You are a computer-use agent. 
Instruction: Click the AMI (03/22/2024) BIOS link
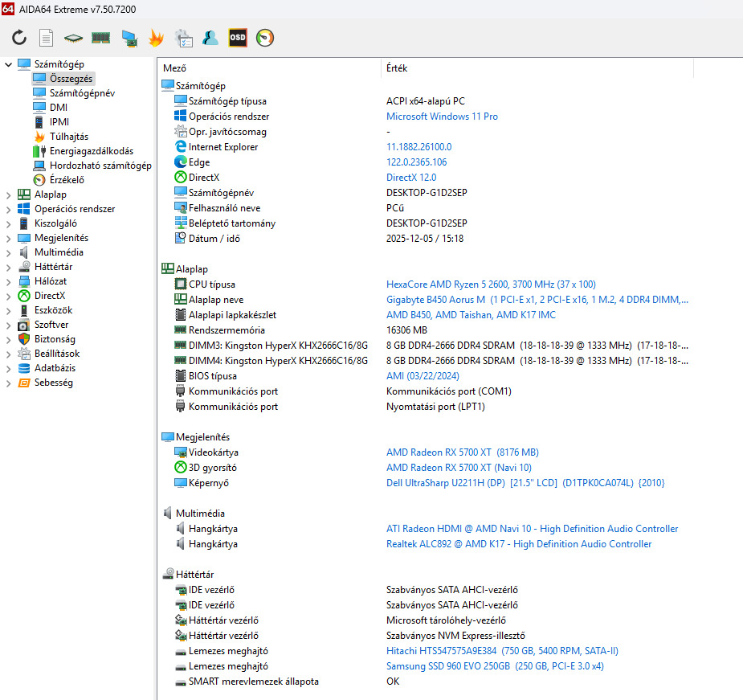(x=423, y=376)
